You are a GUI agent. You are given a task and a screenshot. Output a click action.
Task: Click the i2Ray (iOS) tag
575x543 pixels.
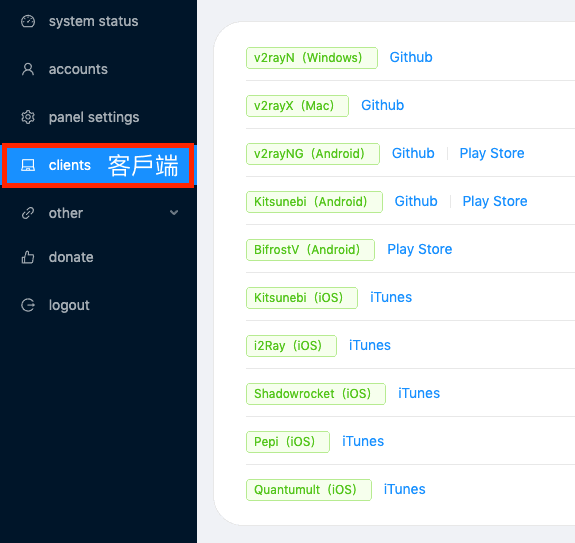(x=291, y=346)
